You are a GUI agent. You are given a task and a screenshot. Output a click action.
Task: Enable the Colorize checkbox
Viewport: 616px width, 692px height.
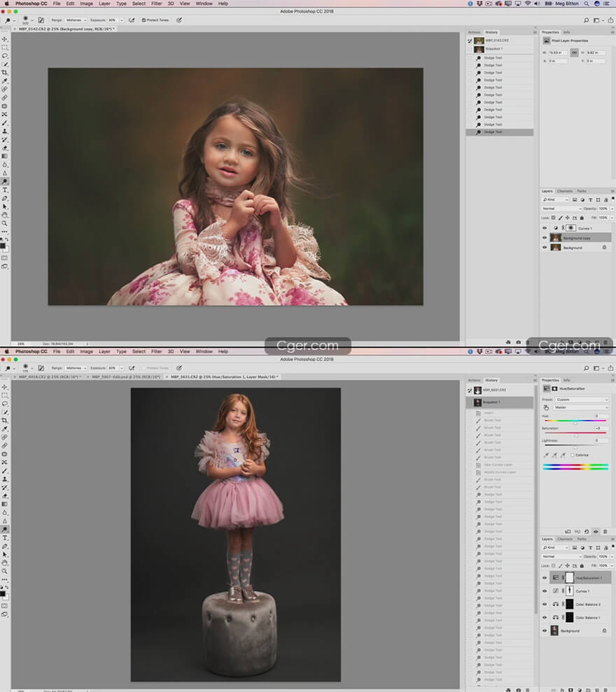[572, 455]
